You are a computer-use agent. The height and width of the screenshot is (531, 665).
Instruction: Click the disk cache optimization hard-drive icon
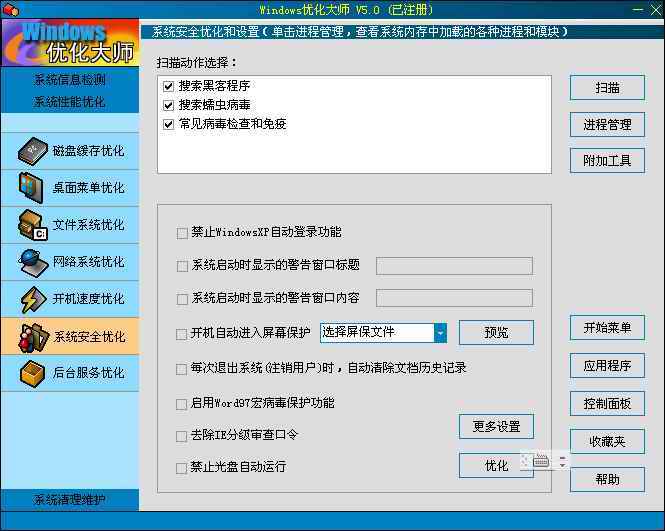(32, 151)
